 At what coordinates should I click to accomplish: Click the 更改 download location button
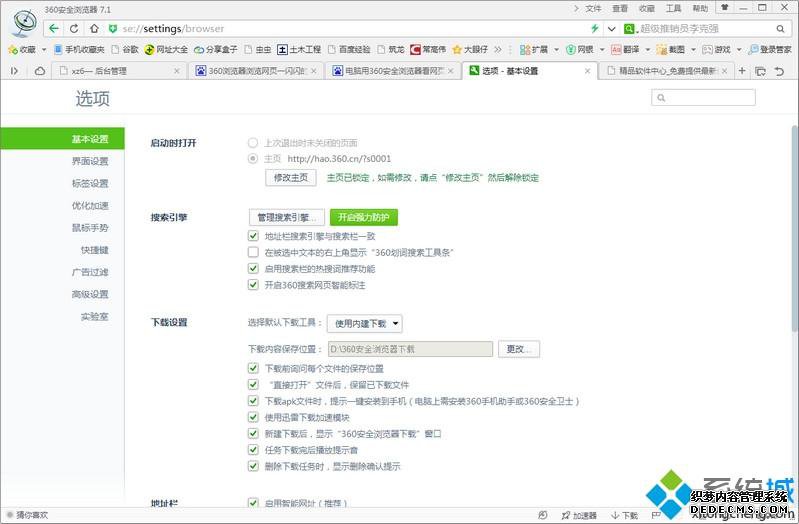coord(519,349)
